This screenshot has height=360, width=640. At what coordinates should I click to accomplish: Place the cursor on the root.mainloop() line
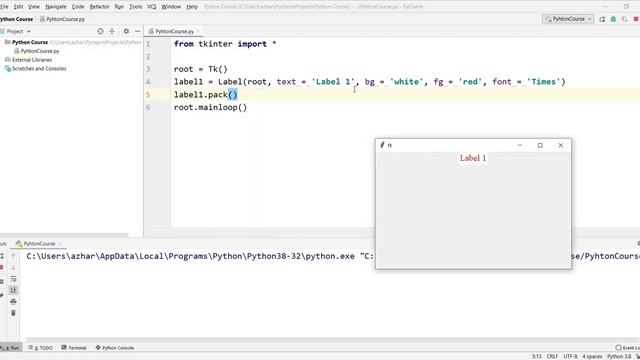210,107
